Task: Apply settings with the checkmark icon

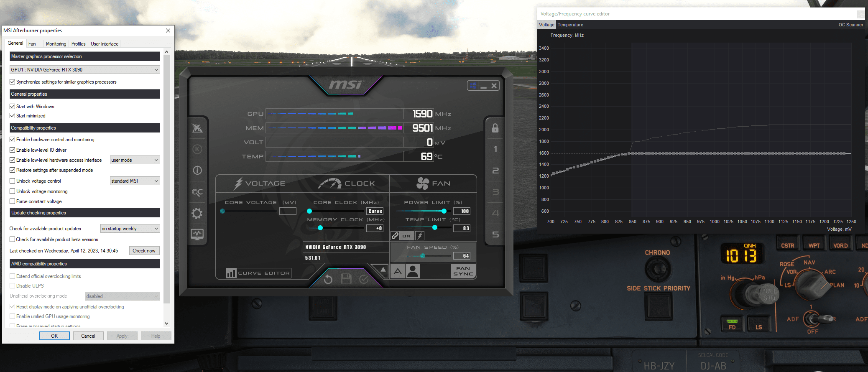Action: (x=364, y=279)
